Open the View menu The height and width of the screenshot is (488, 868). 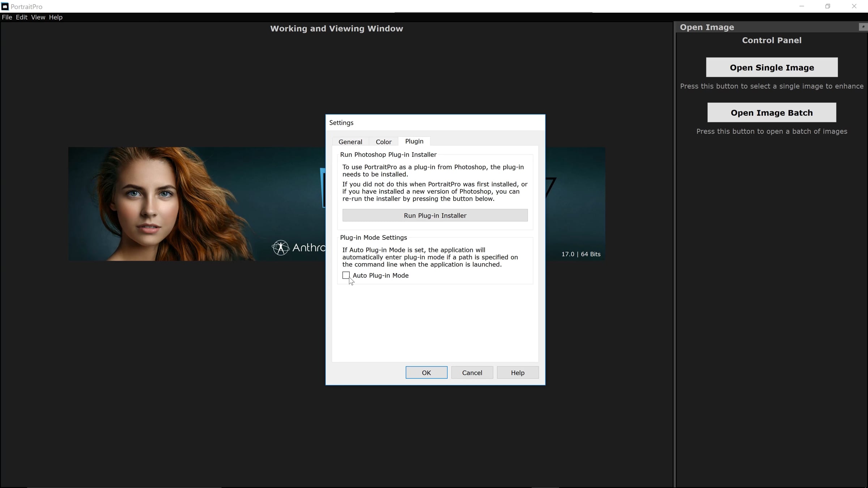pyautogui.click(x=38, y=17)
